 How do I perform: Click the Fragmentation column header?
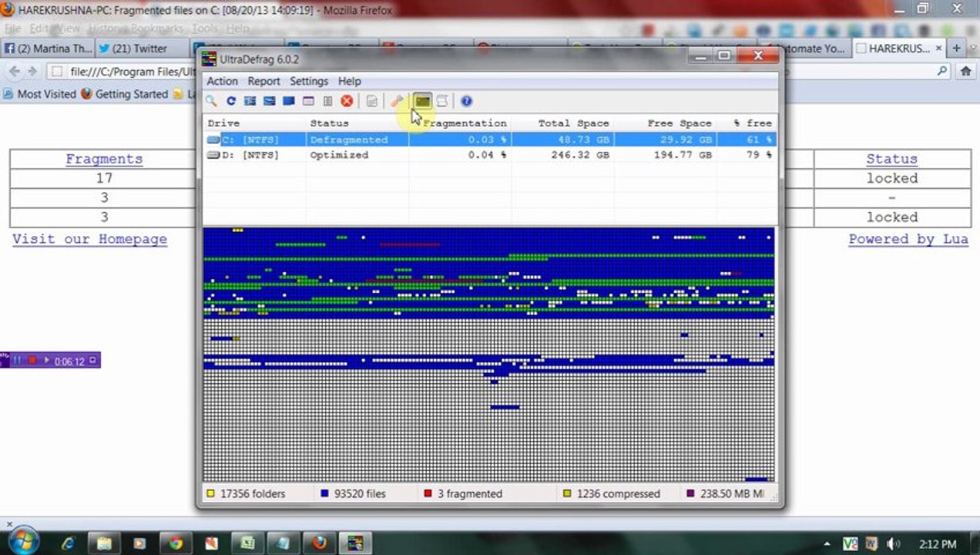460,123
